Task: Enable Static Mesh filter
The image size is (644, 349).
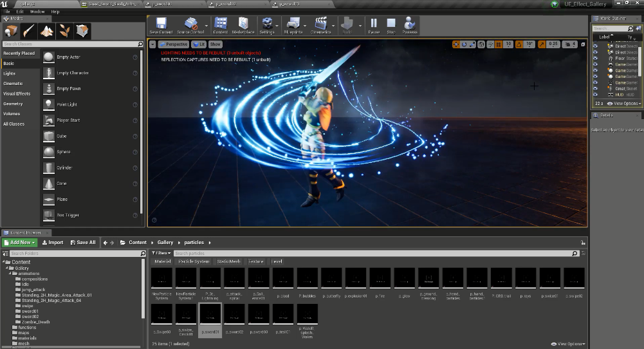Action: (229, 261)
